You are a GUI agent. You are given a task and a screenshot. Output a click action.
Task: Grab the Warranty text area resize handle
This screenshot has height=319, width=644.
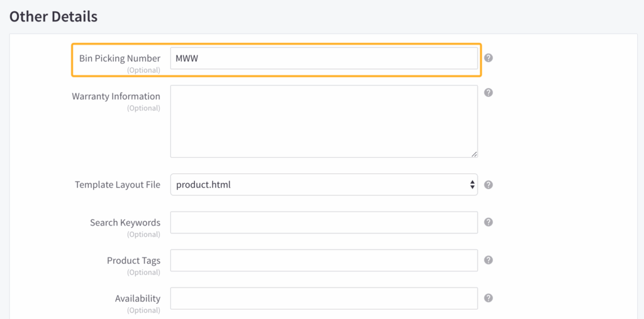pos(474,154)
